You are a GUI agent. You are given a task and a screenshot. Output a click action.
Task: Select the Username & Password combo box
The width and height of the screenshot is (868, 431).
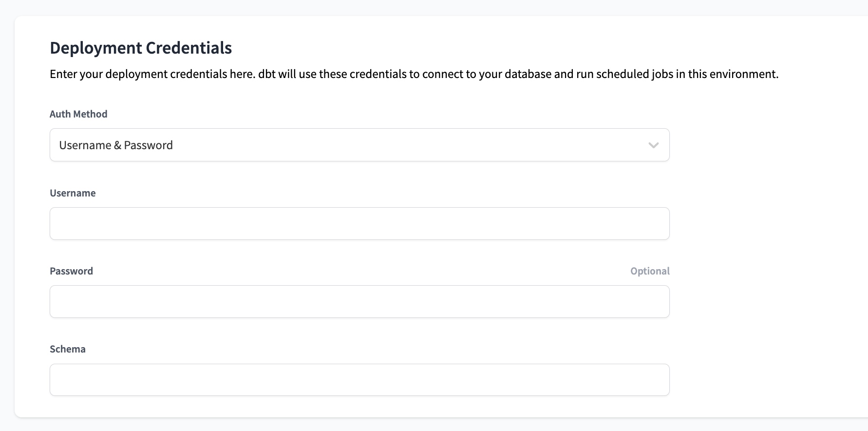click(359, 145)
